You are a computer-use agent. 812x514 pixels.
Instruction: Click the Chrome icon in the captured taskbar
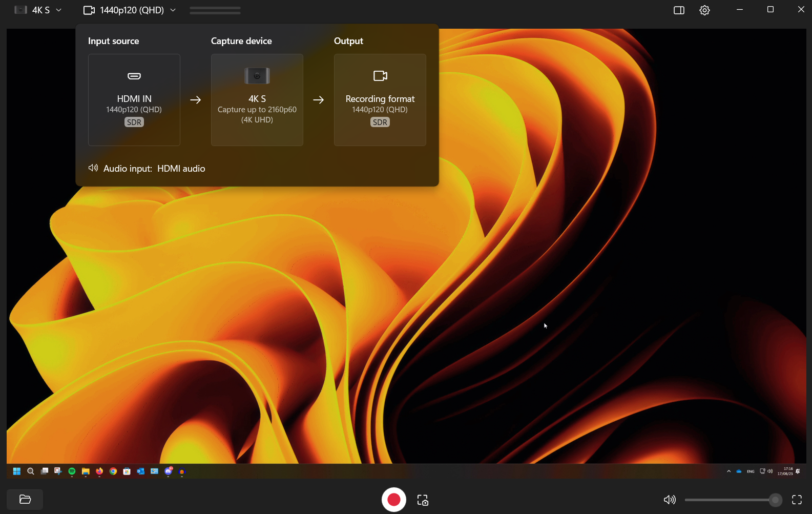[x=113, y=471]
